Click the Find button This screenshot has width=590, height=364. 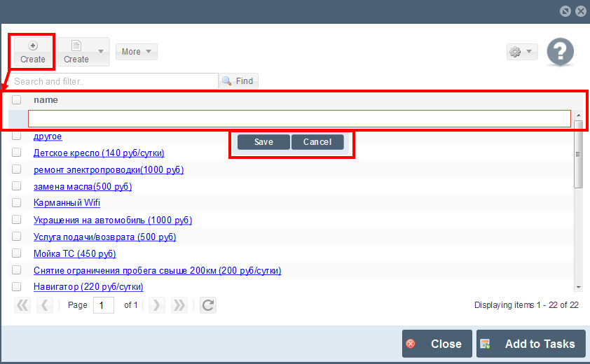238,80
